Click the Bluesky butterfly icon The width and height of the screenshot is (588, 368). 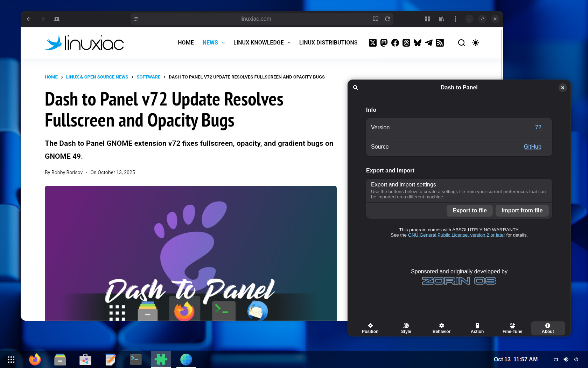click(418, 43)
